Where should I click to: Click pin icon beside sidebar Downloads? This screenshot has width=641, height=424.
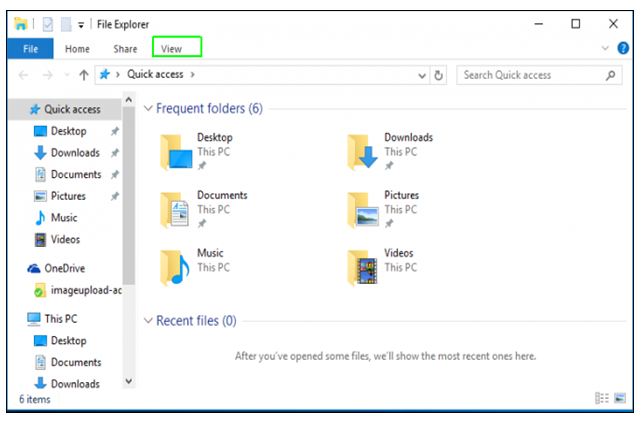[115, 153]
